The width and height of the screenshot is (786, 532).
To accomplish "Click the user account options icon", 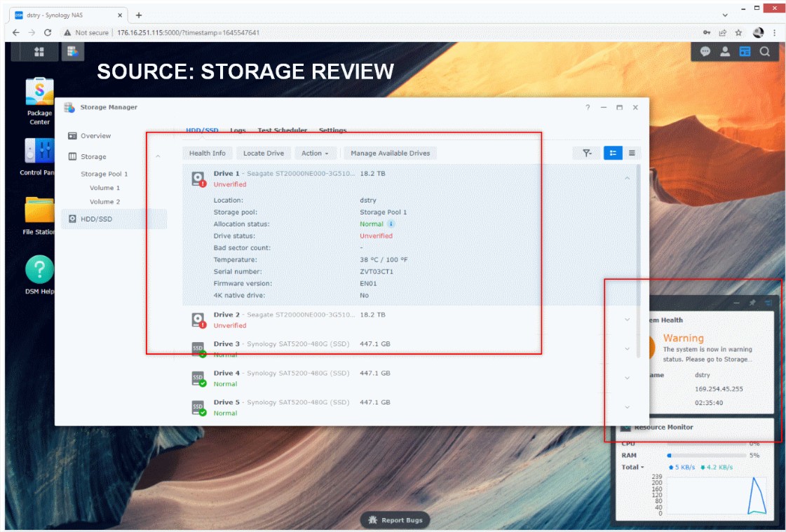I will tap(725, 52).
